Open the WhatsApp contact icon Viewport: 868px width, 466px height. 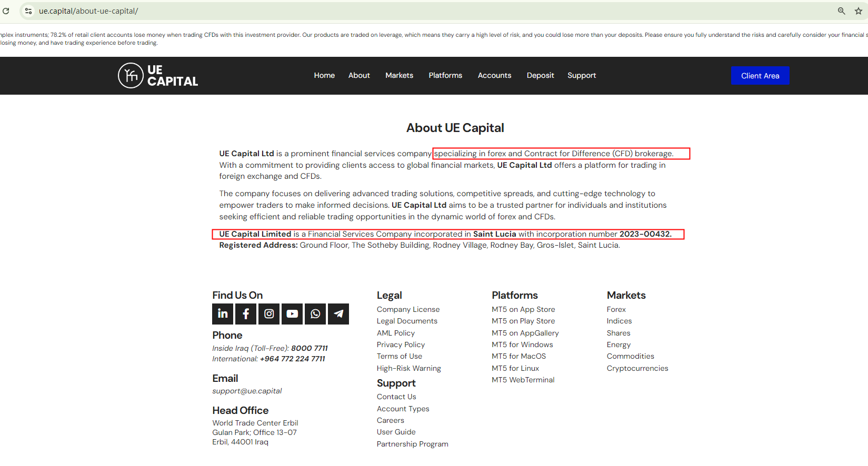315,314
